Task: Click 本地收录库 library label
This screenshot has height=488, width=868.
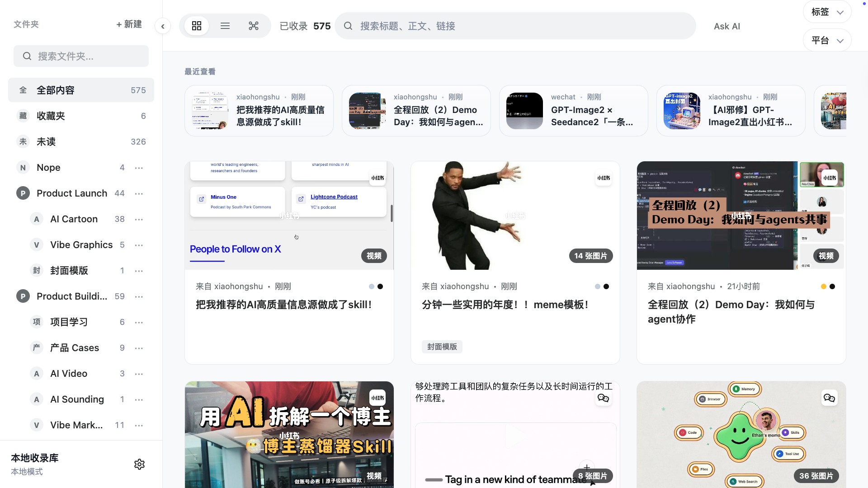Action: 35,458
